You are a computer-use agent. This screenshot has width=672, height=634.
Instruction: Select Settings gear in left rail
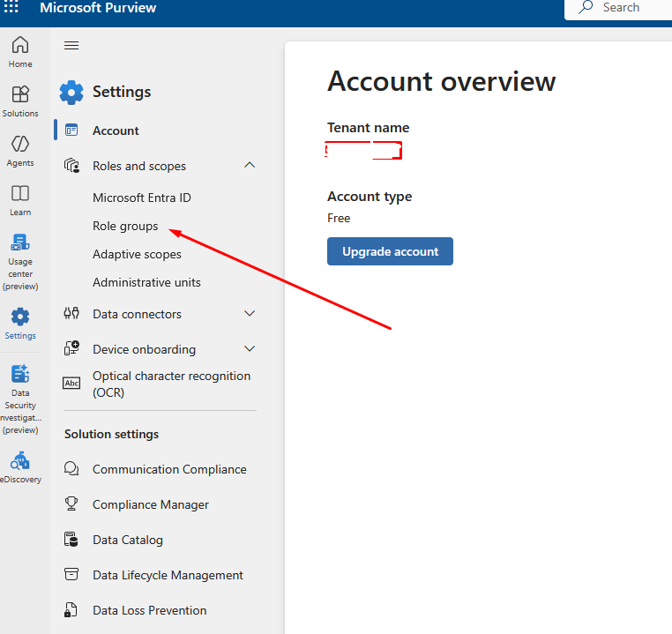coord(20,317)
